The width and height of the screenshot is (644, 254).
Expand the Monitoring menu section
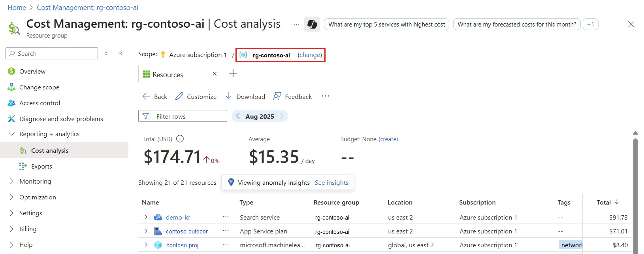pos(11,182)
